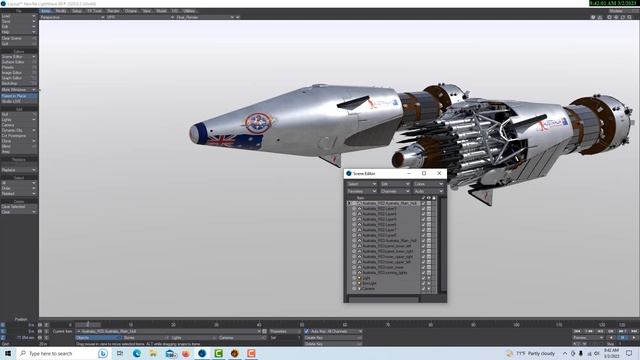Open File Explorer from the taskbar
The image size is (640, 360).
click(153, 353)
